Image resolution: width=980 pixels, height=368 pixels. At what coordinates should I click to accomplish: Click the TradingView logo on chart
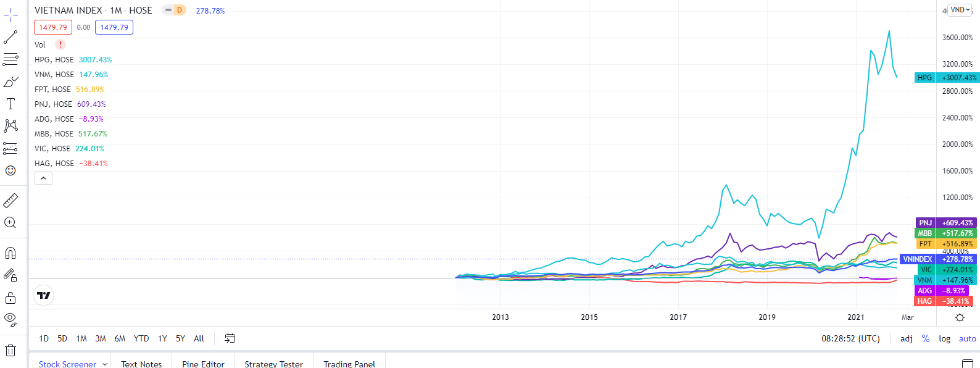44,295
